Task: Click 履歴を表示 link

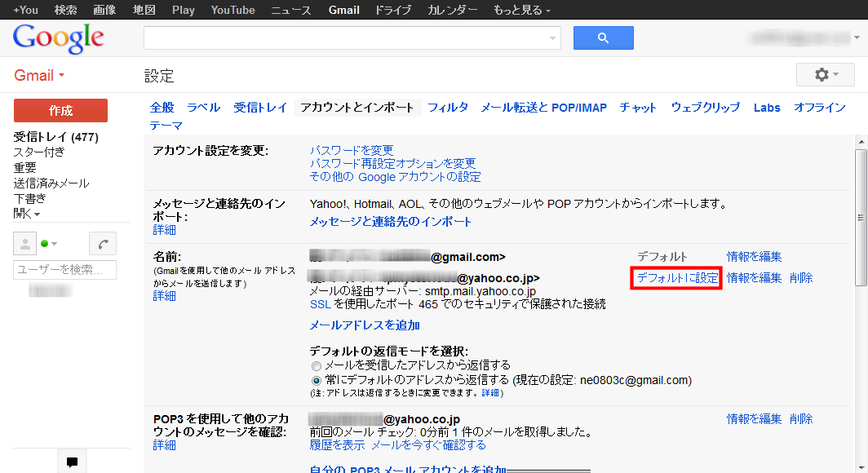Action: click(337, 445)
